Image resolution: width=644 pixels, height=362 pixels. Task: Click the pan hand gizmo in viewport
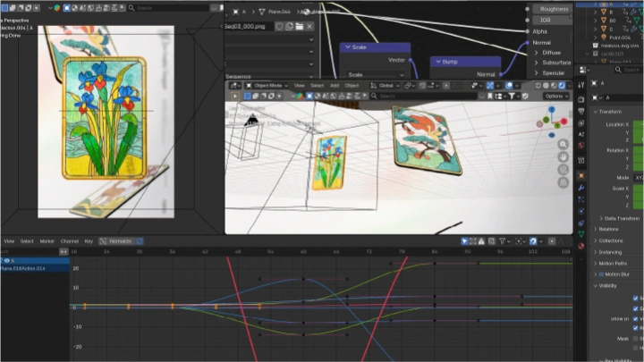pyautogui.click(x=563, y=157)
